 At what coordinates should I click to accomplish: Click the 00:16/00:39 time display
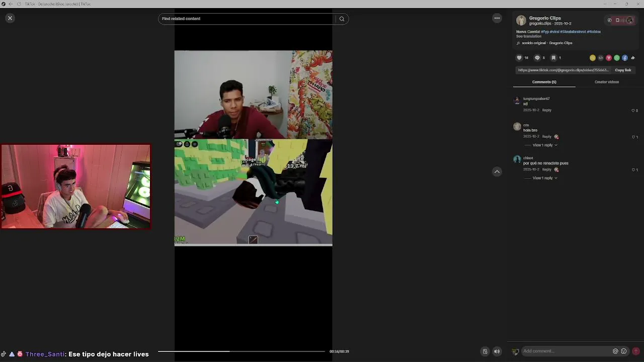(339, 351)
